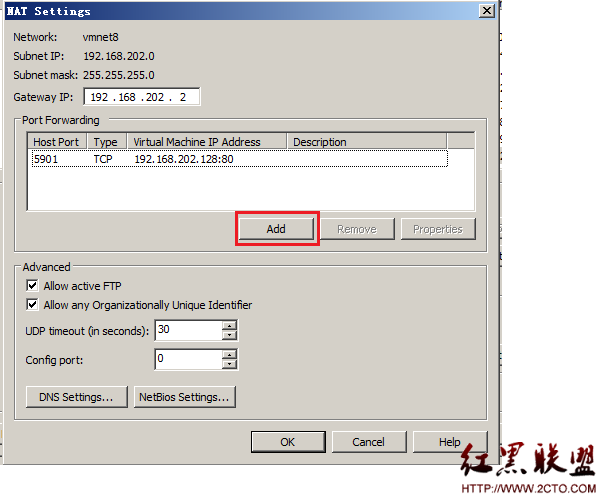Viewport: 598px width, 494px height.
Task: Click the Add port forwarding button
Action: pos(276,229)
